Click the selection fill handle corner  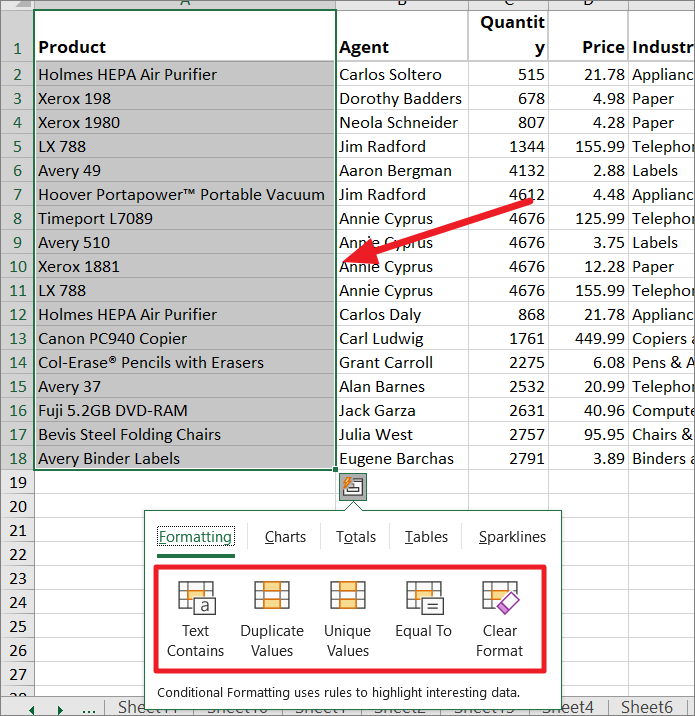click(336, 469)
